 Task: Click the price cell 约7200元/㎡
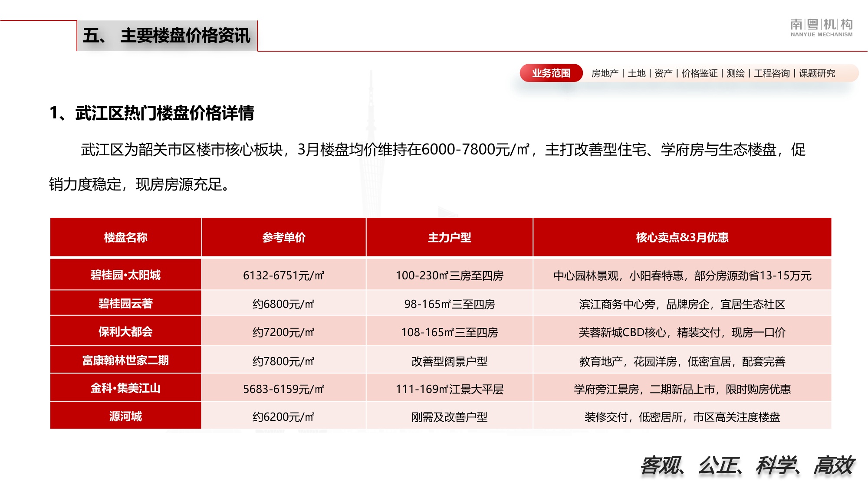[x=284, y=332]
